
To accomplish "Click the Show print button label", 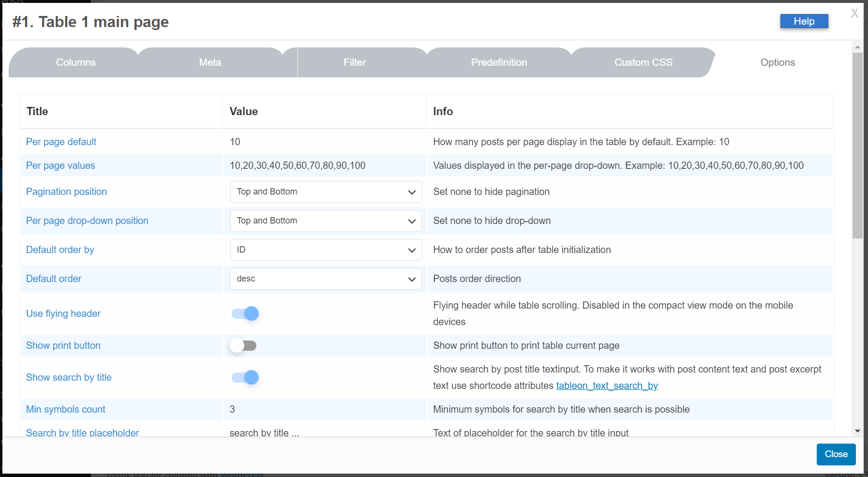I will [63, 345].
